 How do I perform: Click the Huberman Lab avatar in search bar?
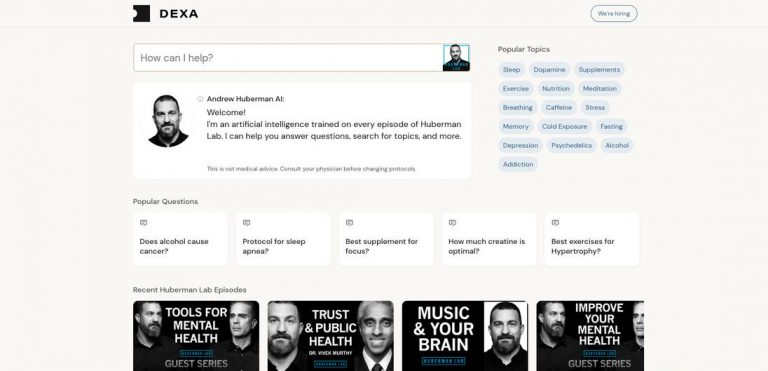456,58
